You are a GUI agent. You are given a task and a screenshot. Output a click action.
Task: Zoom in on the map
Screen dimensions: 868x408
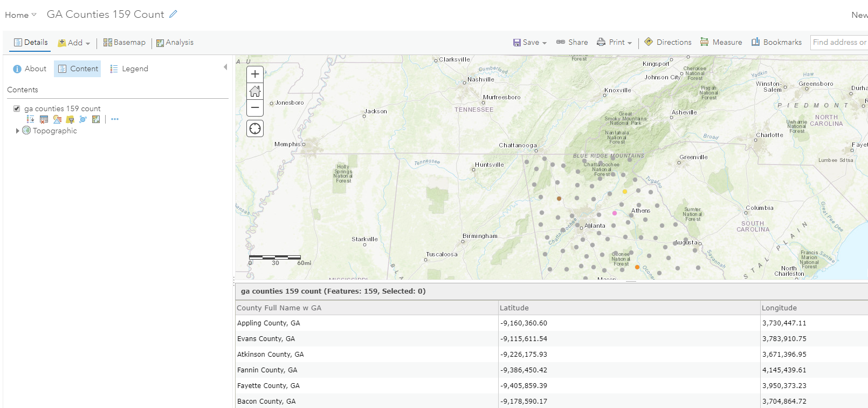click(x=255, y=74)
